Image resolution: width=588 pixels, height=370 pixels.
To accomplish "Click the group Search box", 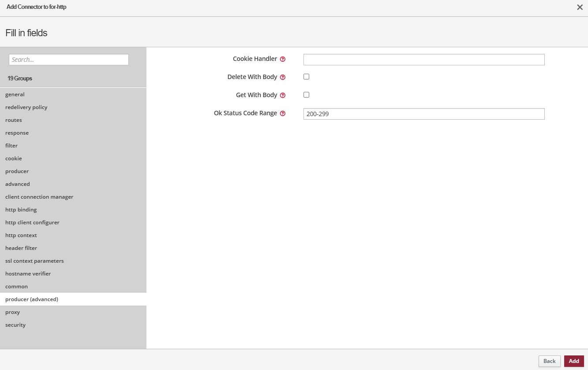I will (x=69, y=60).
